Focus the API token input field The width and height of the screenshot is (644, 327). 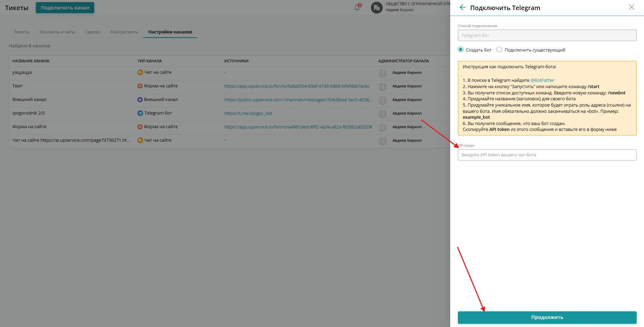click(547, 155)
